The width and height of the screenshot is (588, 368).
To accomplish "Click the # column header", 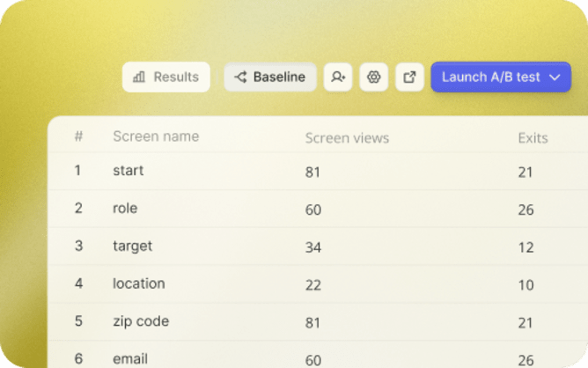I will click(78, 136).
